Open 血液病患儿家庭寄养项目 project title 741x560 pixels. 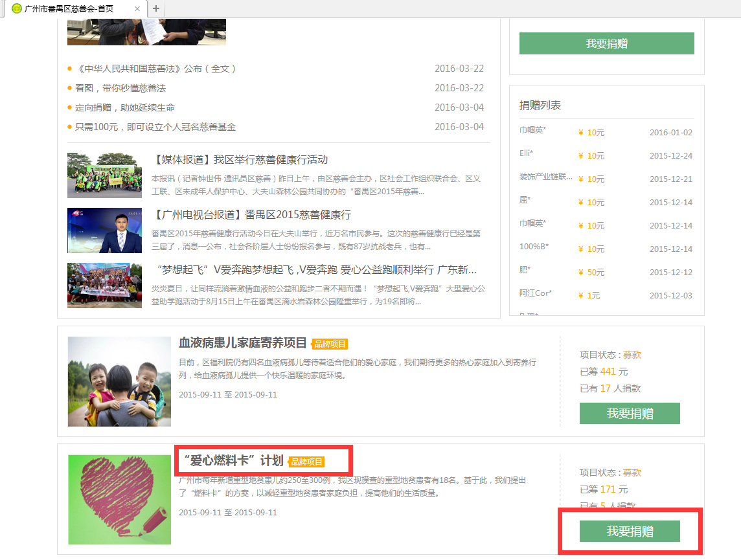[x=242, y=343]
